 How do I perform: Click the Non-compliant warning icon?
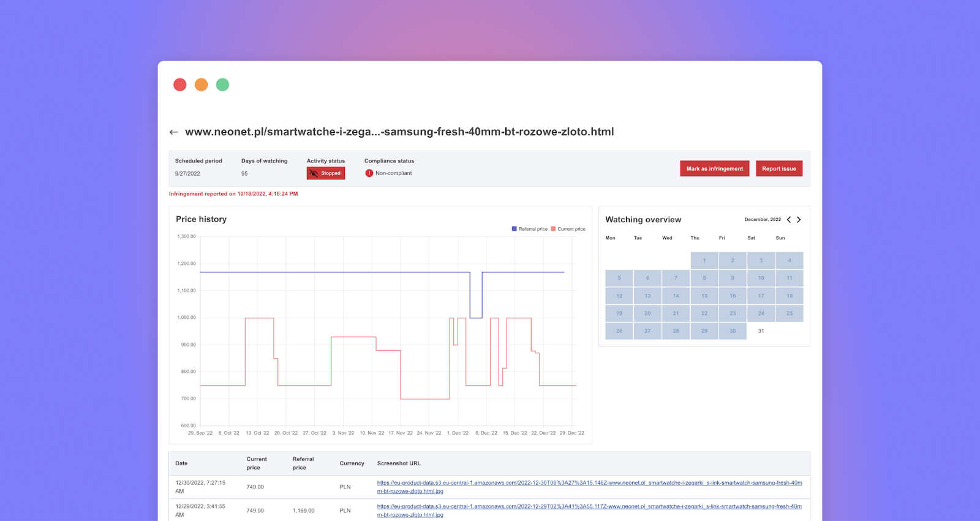coord(369,173)
